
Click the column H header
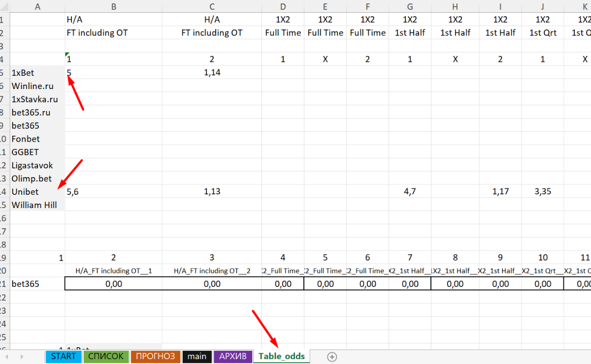(455, 5)
